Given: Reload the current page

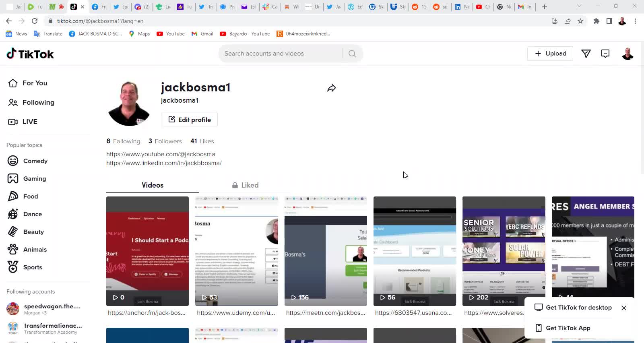Looking at the screenshot, I should (35, 21).
